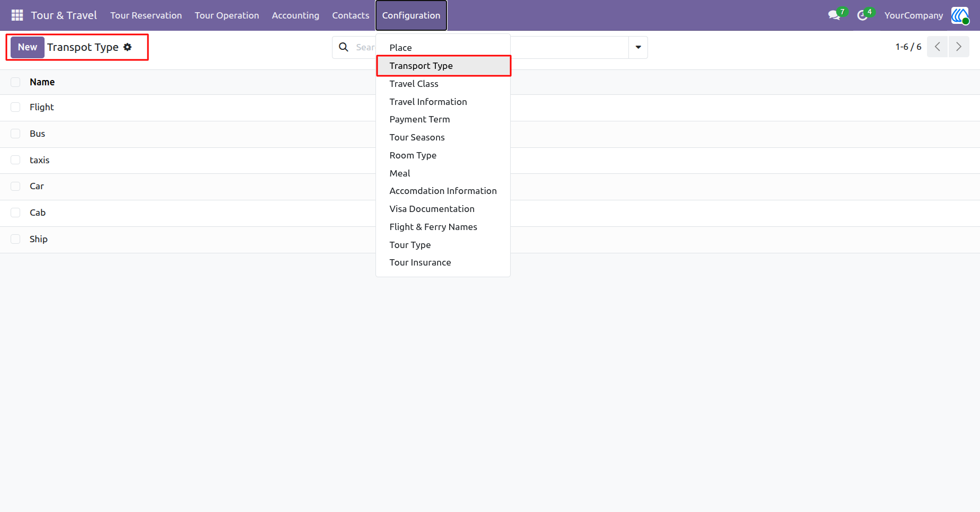This screenshot has width=980, height=512.
Task: Go to the next page arrow
Action: click(959, 47)
